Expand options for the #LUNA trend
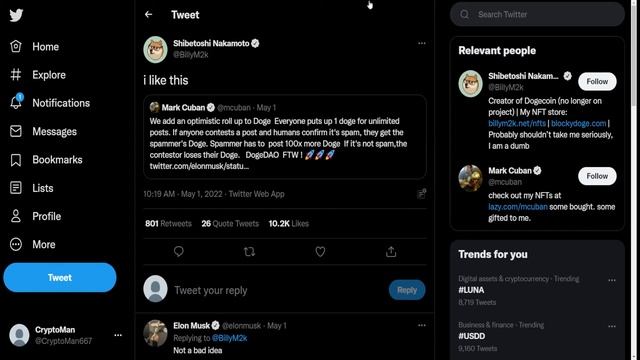Viewport: 640px width, 360px height. (611, 280)
